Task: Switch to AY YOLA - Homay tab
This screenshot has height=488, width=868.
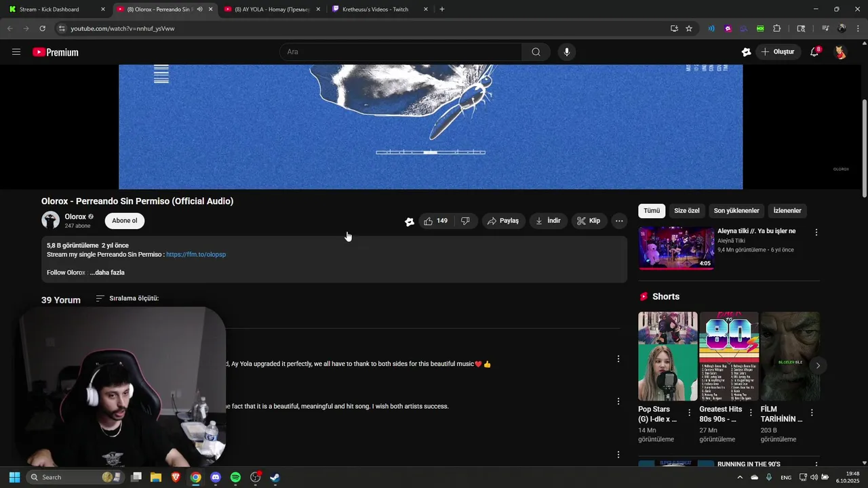Action: coord(272,9)
